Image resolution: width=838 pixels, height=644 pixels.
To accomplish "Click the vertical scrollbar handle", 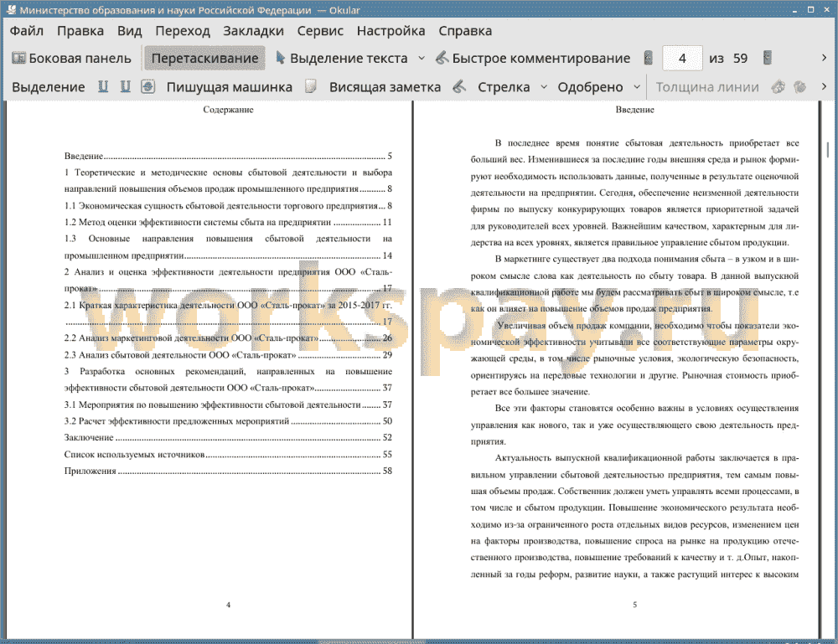I will click(828, 150).
